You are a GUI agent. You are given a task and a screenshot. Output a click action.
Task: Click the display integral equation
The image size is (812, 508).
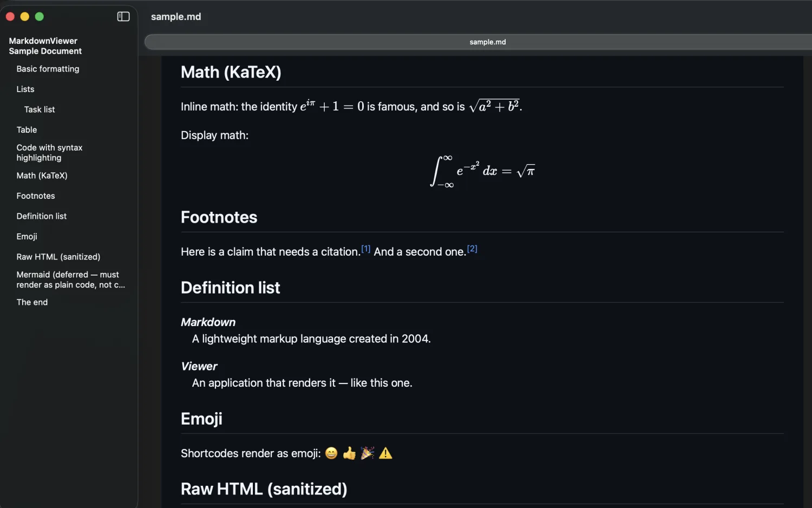pos(482,171)
